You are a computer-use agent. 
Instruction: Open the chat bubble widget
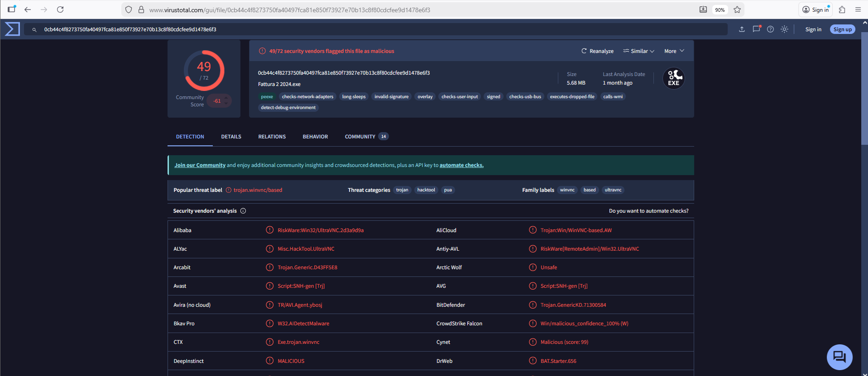point(839,357)
